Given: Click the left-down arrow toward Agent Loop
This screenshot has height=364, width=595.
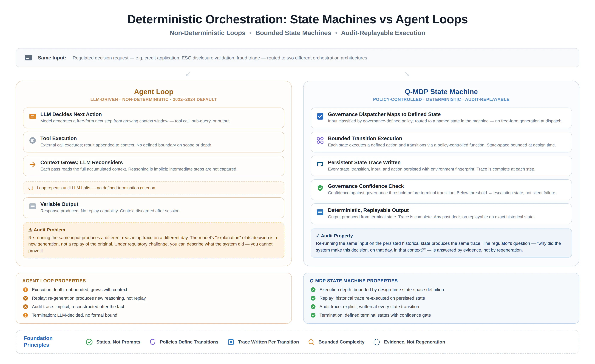Looking at the screenshot, I should [x=188, y=74].
